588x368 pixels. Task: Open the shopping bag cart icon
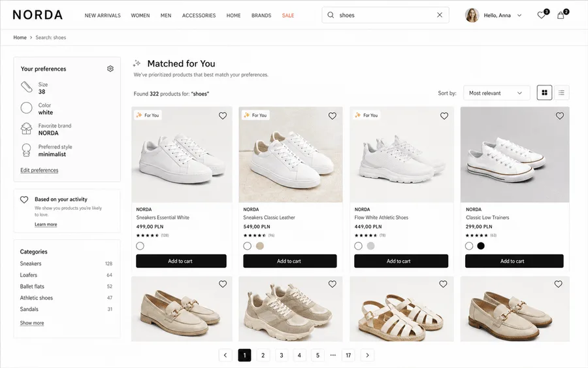[x=561, y=16]
